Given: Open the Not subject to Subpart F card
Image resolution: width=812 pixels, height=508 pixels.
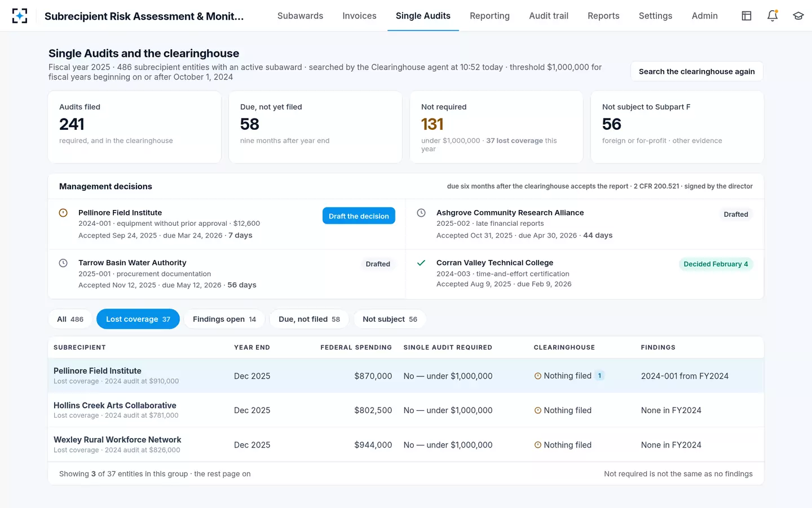Looking at the screenshot, I should point(677,127).
